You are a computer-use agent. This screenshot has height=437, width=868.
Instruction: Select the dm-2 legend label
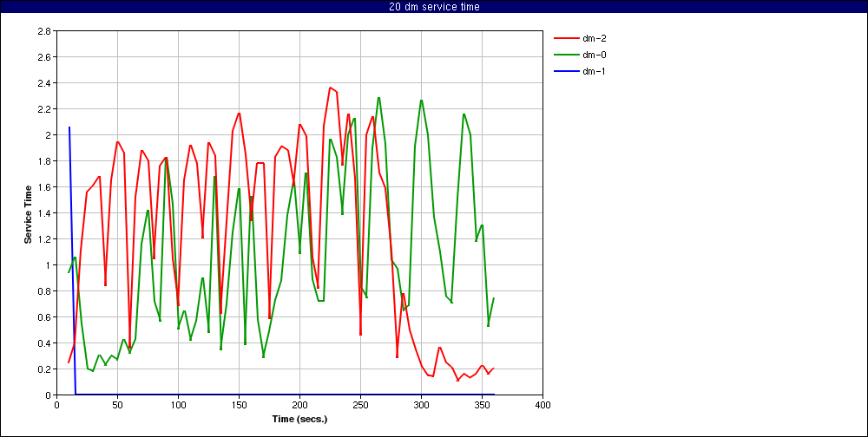point(594,38)
